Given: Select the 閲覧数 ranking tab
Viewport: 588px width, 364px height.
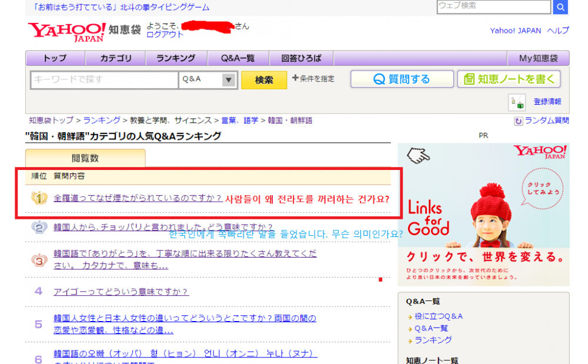Looking at the screenshot, I should click(85, 158).
